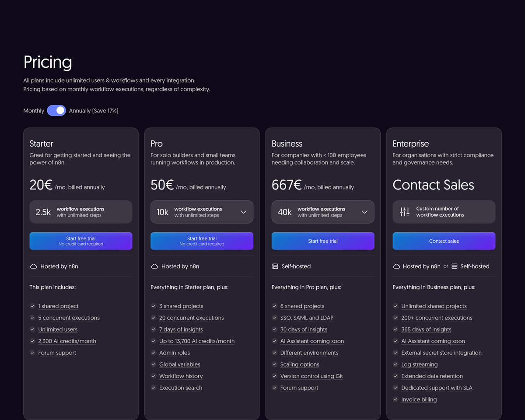Open External secret store integration link
Viewport: 525px width, 420px height.
click(441, 353)
